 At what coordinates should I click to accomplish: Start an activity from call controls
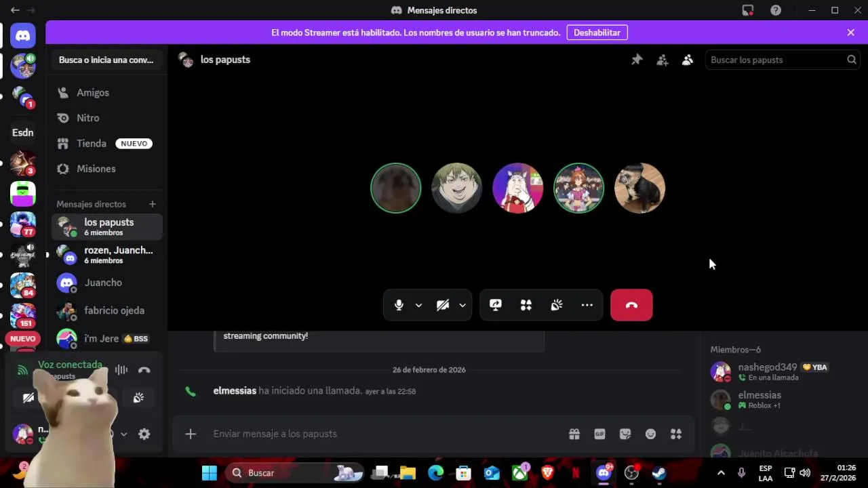click(x=526, y=305)
